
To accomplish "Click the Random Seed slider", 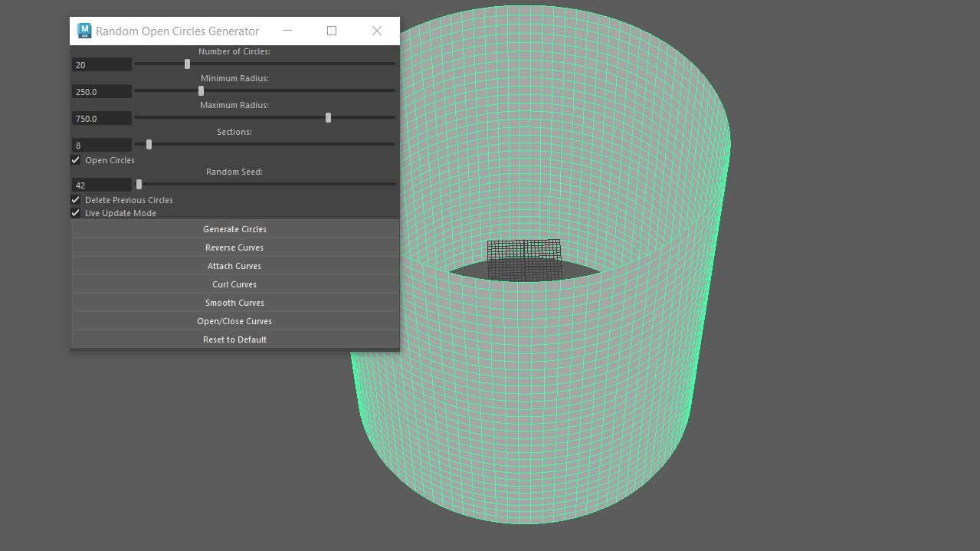I will tap(138, 184).
